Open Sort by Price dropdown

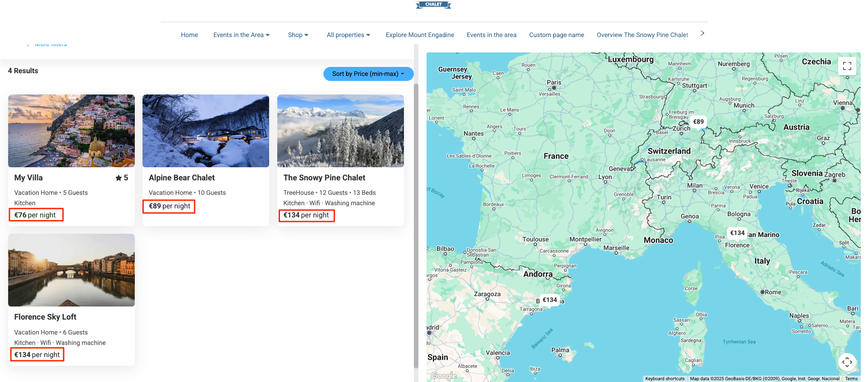[x=368, y=74]
